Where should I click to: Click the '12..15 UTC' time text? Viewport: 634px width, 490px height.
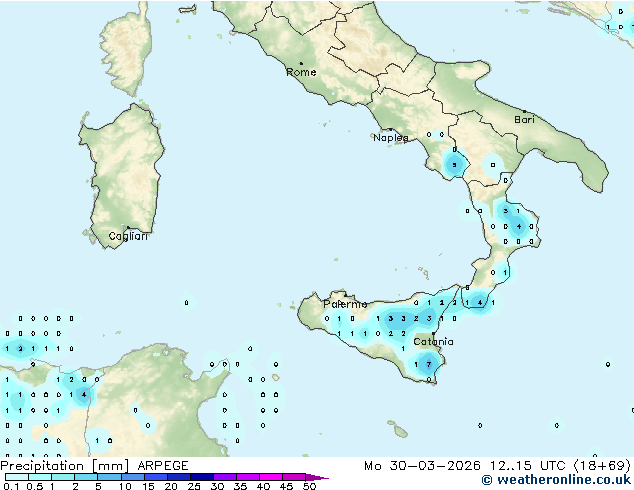pyautogui.click(x=528, y=466)
